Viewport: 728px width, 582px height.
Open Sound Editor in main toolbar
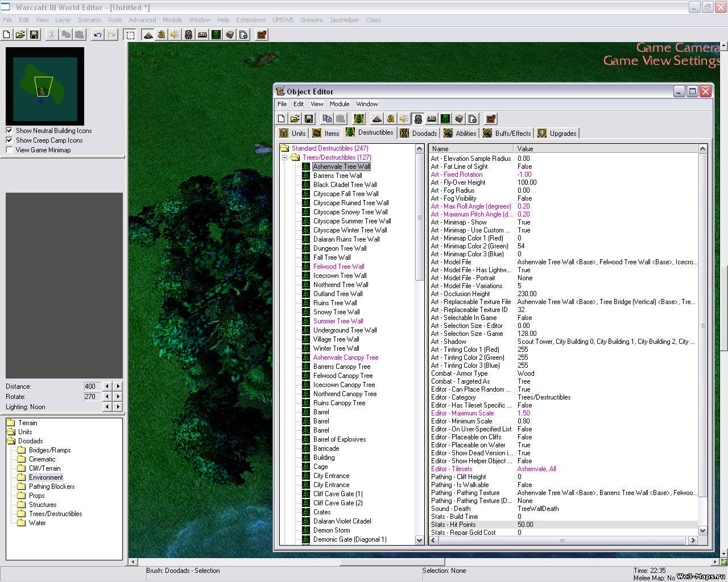pos(175,35)
